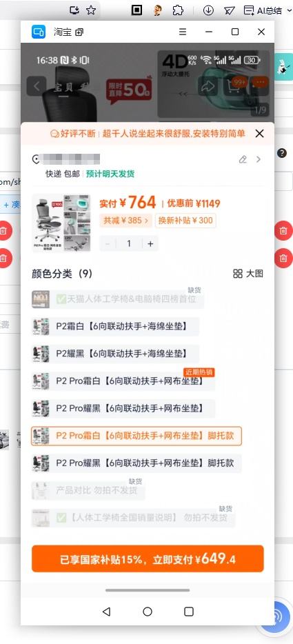Expand the address details chevron
Viewport: 293px width, 644px height.
259,159
